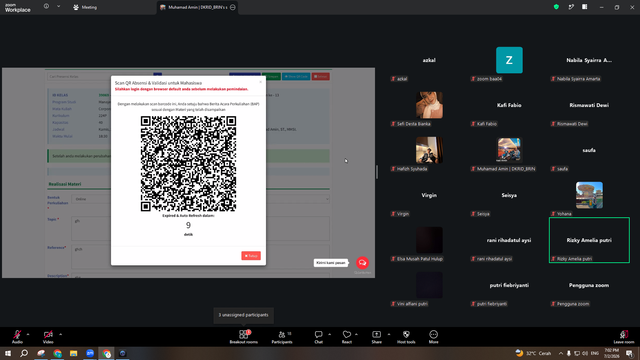Screen dimensions: 640x360
Task: Click the 3 unassigned participants tooltip
Action: (244, 315)
